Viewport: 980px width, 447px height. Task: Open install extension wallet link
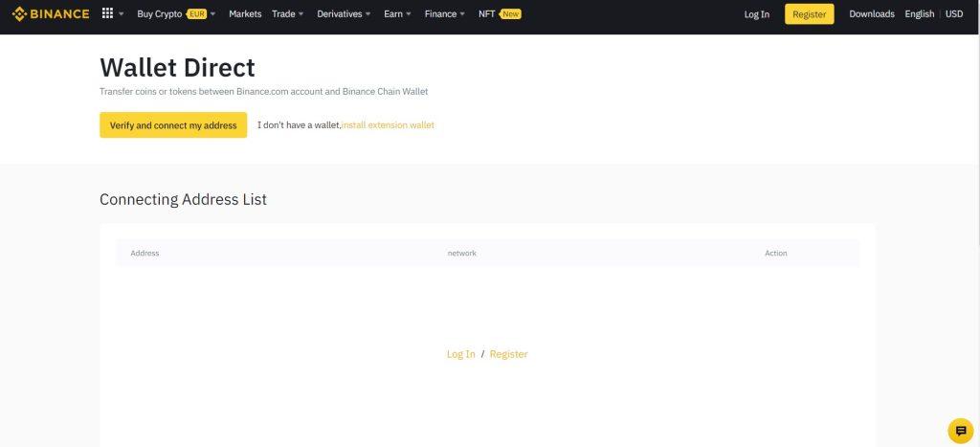click(x=388, y=125)
